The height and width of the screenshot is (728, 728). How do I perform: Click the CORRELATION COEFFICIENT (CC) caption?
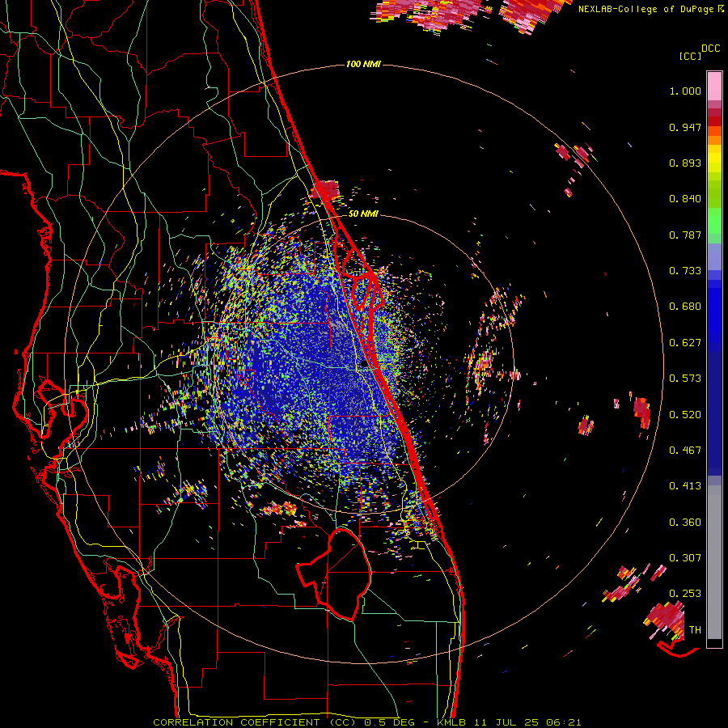(x=254, y=722)
